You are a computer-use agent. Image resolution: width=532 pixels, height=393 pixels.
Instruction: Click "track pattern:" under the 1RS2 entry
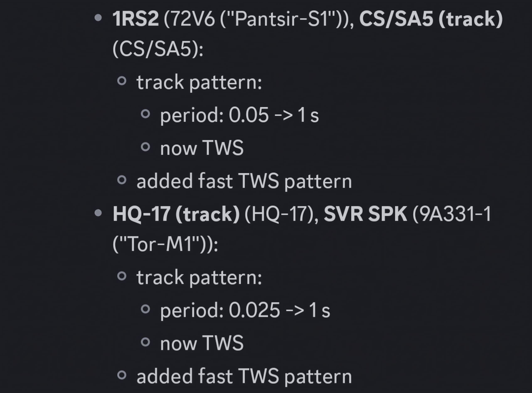(199, 82)
